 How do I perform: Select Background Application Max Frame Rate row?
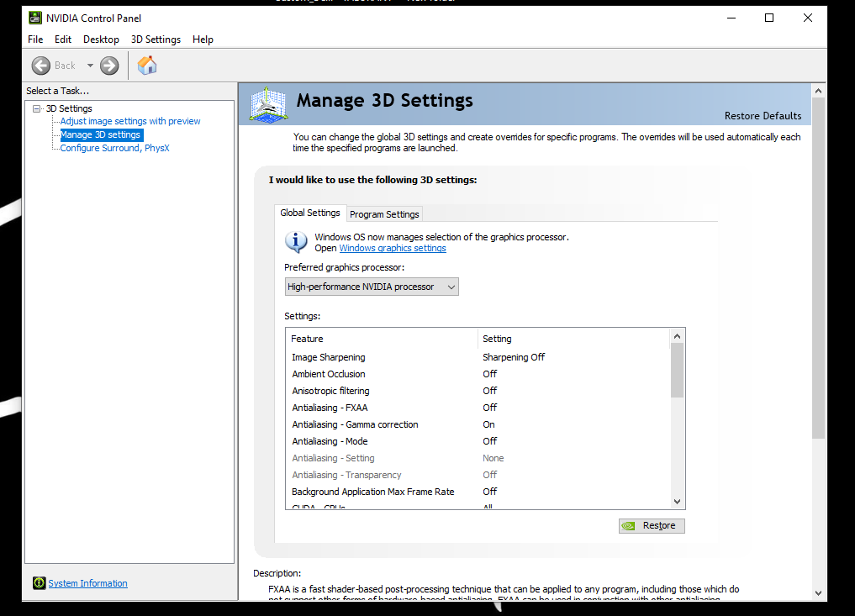[x=478, y=492]
